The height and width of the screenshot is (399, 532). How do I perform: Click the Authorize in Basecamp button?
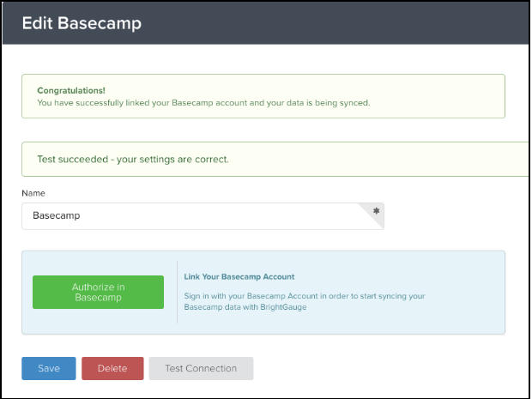pos(98,292)
